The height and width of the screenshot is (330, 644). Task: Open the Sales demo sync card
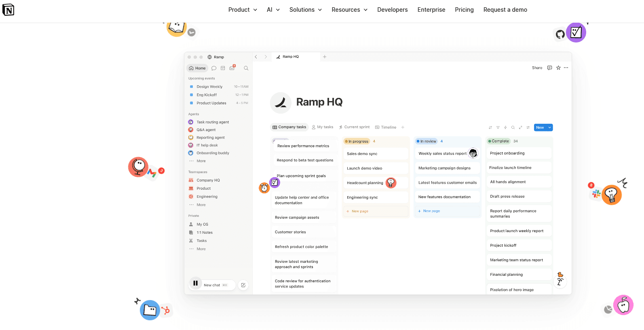[x=376, y=154]
